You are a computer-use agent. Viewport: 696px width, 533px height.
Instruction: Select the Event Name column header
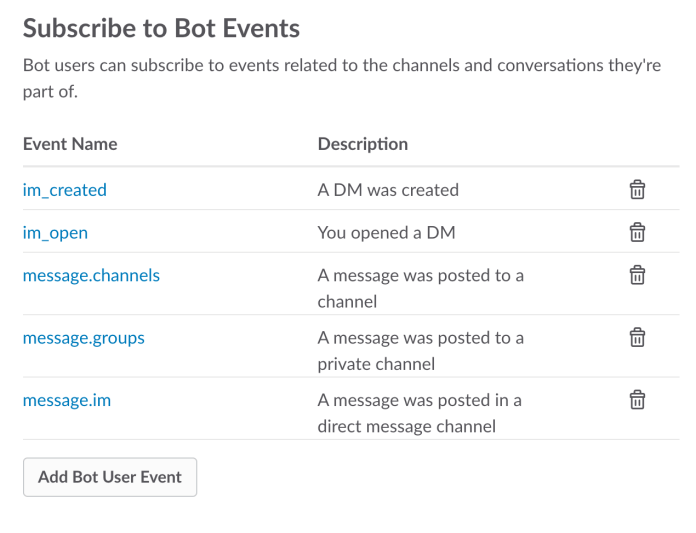point(70,144)
